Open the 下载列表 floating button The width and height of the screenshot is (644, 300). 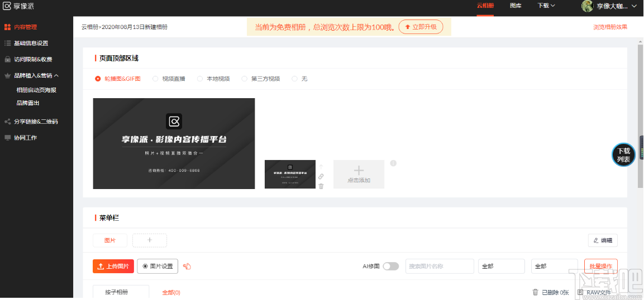coord(623,155)
